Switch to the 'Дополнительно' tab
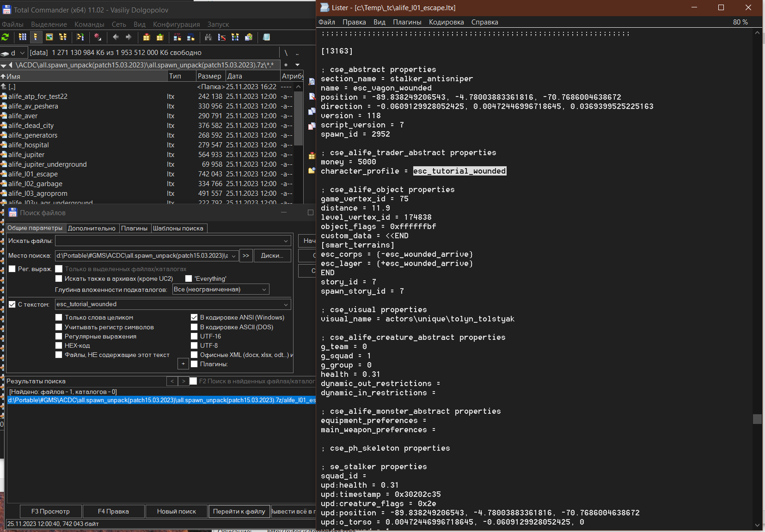 click(92, 228)
